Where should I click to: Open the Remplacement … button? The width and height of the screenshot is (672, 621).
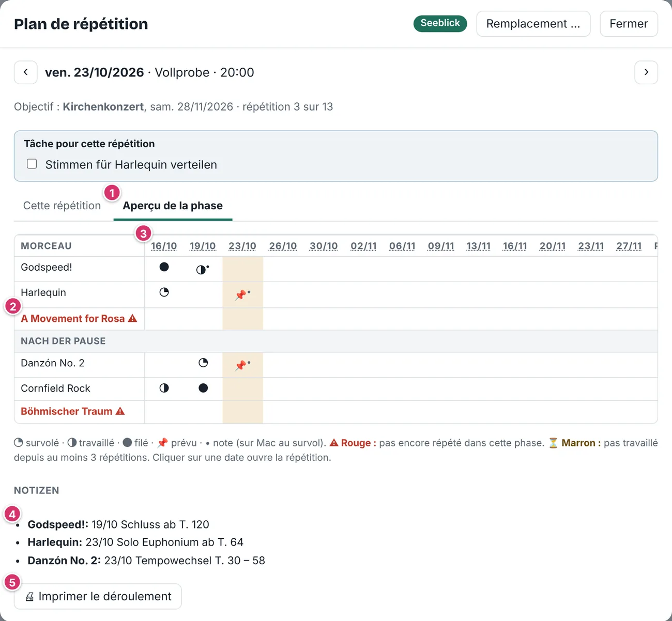(533, 24)
